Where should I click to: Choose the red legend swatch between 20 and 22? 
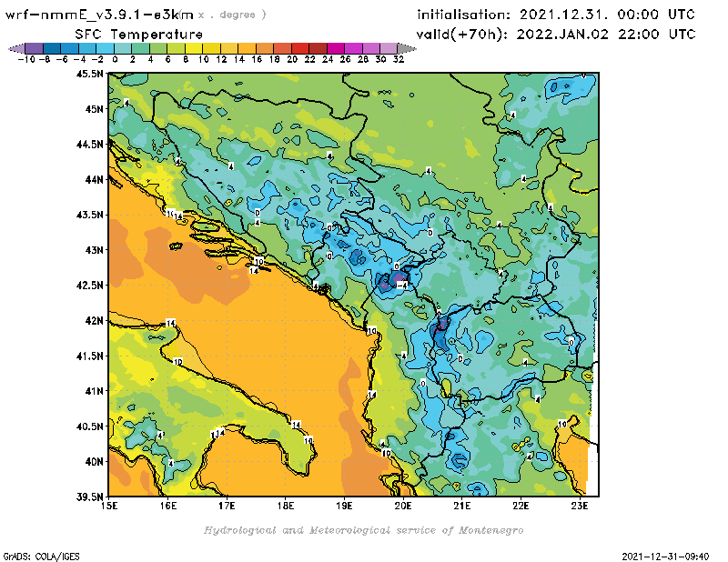pos(300,48)
